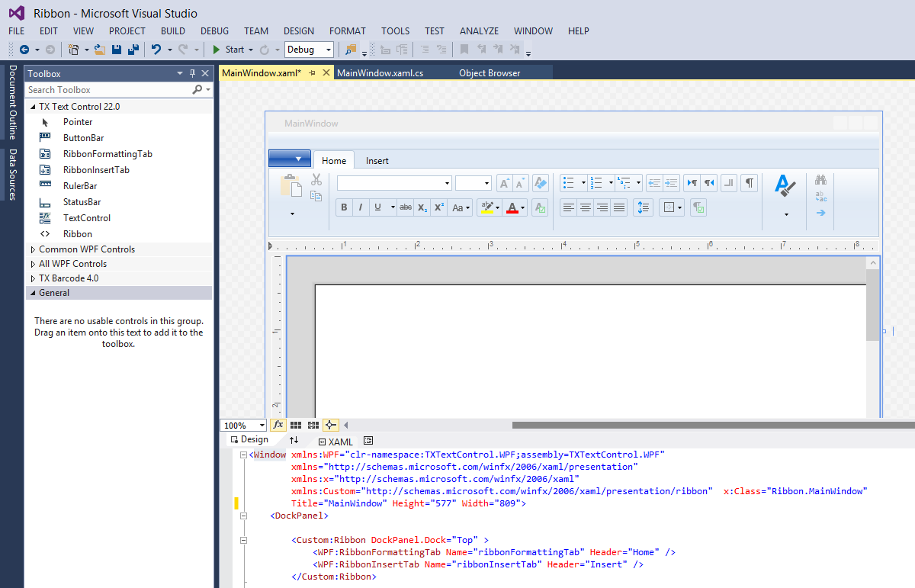This screenshot has width=915, height=588.
Task: Collapse TX Text Control 22.0 group
Action: (x=33, y=107)
